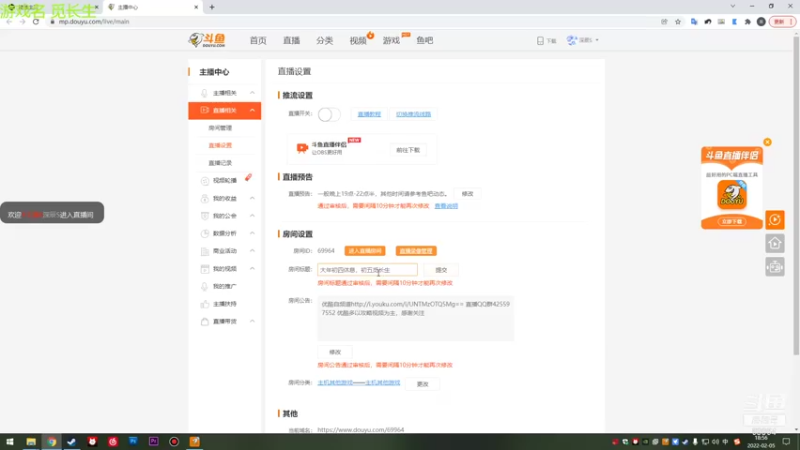Click the 商业活动 sidebar icon
The image size is (800, 450).
[205, 251]
